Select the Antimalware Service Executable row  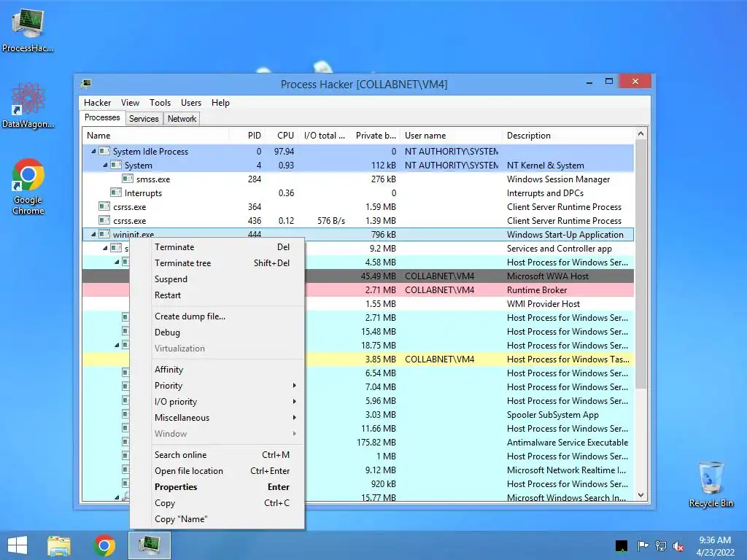357,443
